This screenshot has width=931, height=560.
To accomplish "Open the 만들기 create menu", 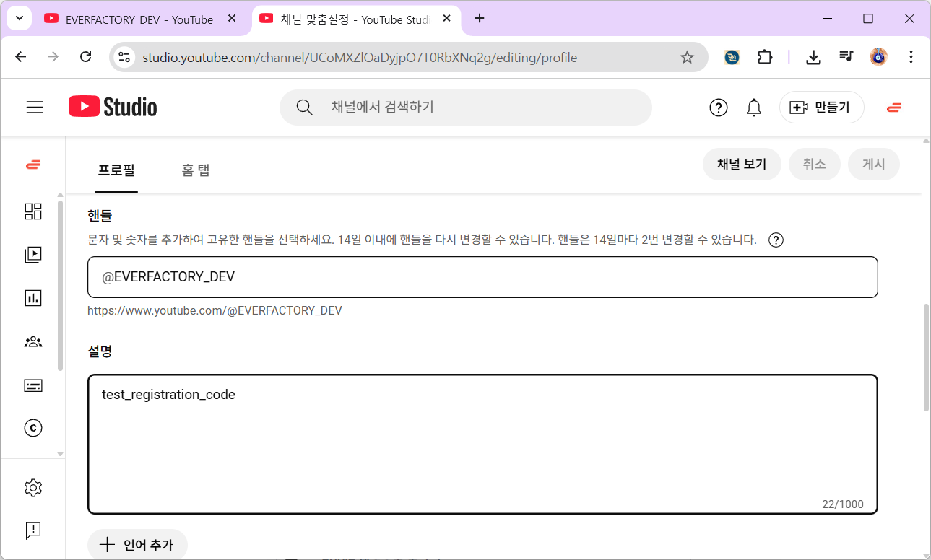I will point(821,108).
